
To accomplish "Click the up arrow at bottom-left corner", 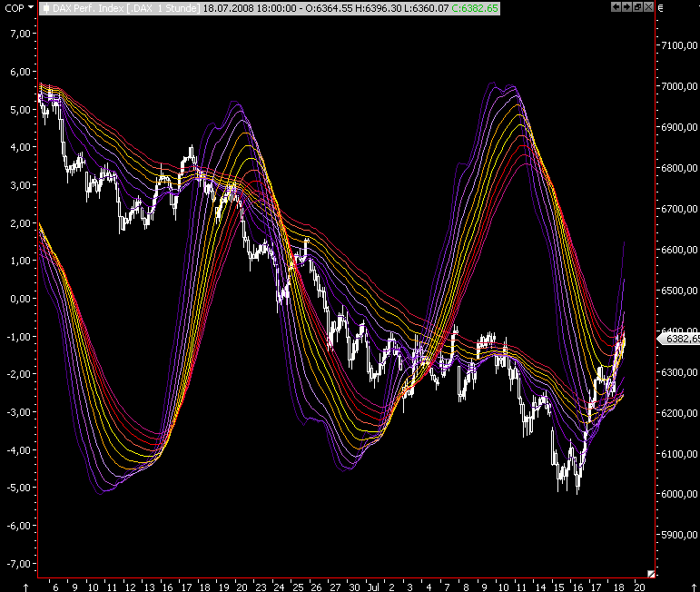I will 25,587.
